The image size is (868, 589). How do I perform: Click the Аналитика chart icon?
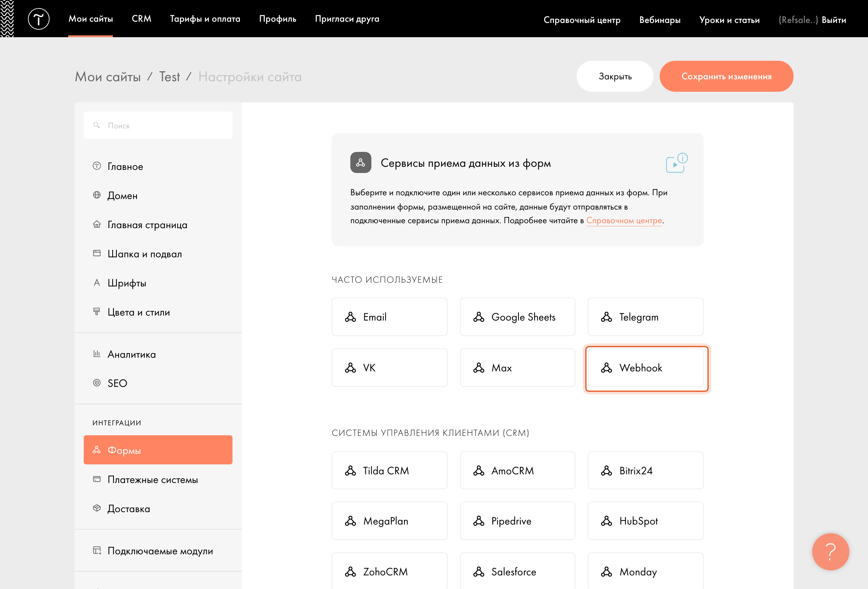[x=97, y=353]
